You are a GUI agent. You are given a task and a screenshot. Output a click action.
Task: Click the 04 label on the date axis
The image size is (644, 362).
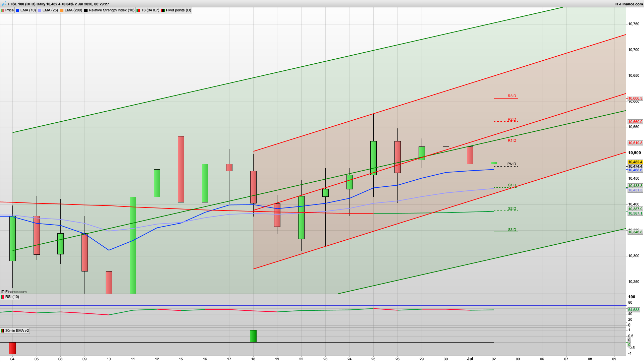[x=12, y=359]
